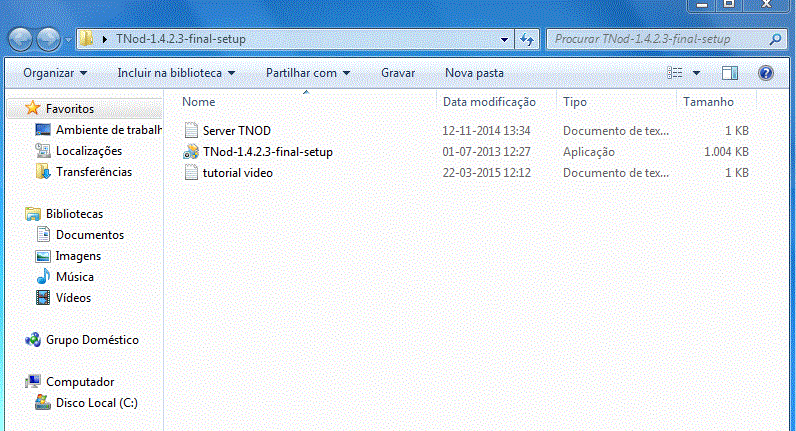Go forward with the Forward arrow button
This screenshot has height=431, width=796.
click(x=49, y=39)
